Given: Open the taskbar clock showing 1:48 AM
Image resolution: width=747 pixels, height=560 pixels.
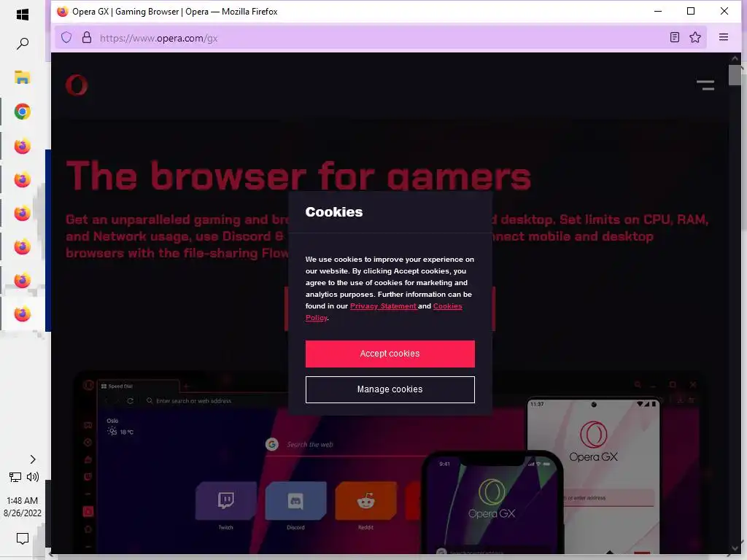Looking at the screenshot, I should [x=23, y=500].
